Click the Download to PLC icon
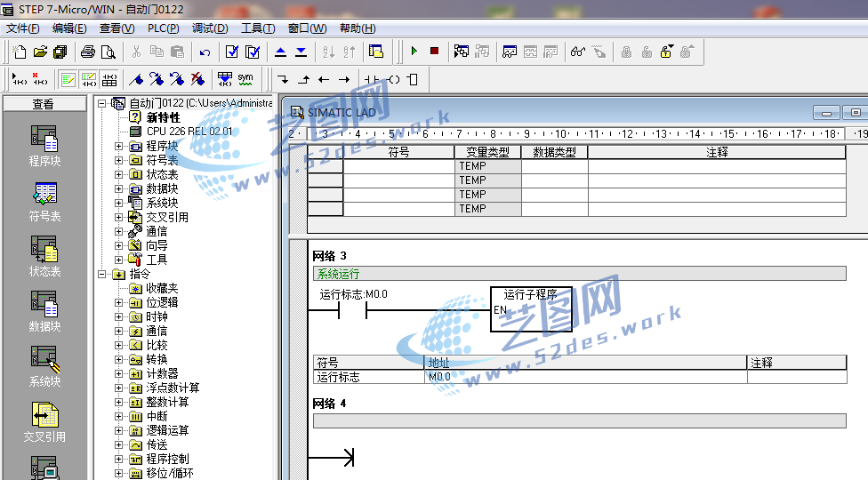868x480 pixels. tap(301, 52)
